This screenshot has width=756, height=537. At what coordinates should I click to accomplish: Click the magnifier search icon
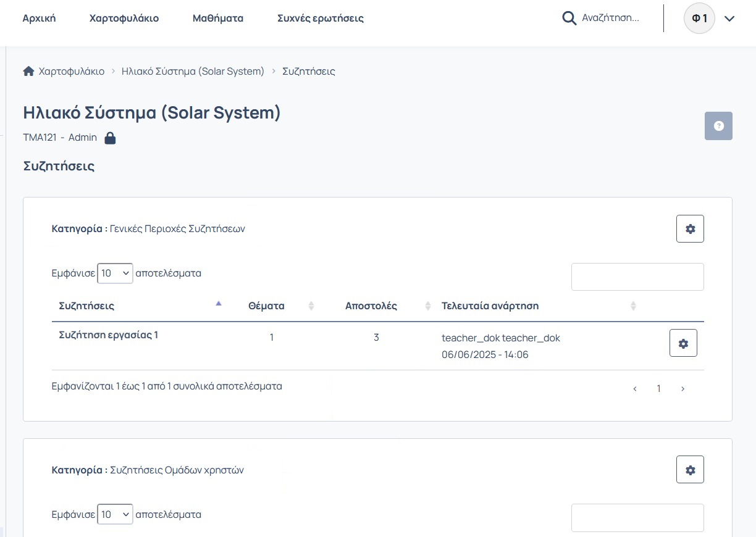click(569, 18)
